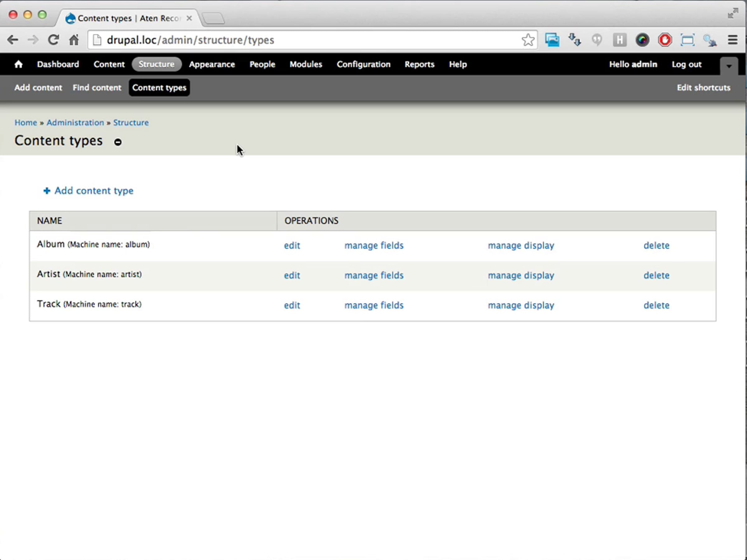747x560 pixels.
Task: Select the Content types shortcut
Action: pos(159,87)
